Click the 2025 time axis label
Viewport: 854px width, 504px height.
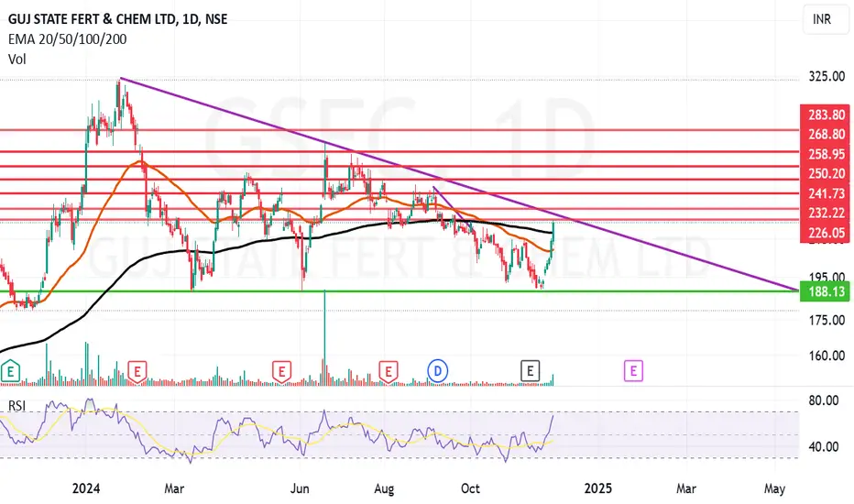pos(598,488)
